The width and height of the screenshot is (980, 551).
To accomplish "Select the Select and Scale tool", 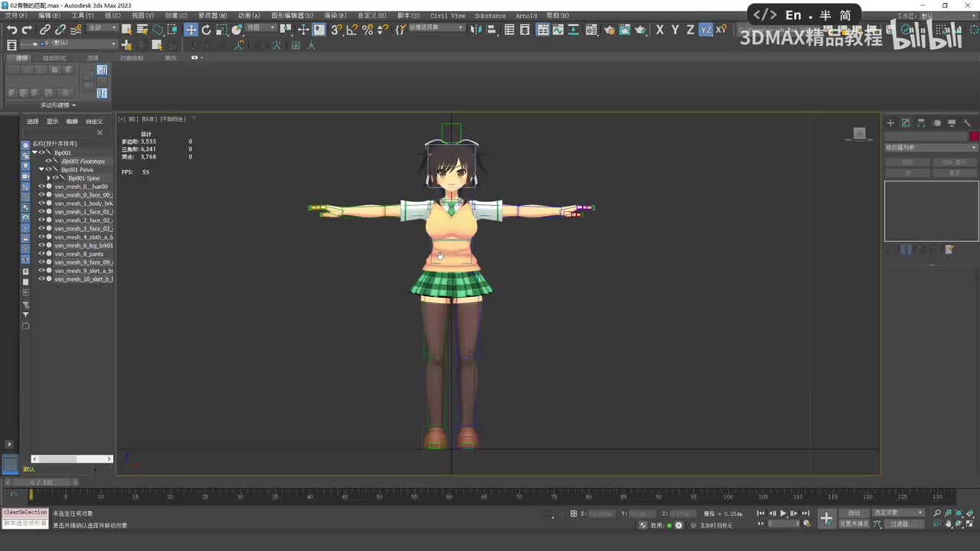I will [221, 30].
